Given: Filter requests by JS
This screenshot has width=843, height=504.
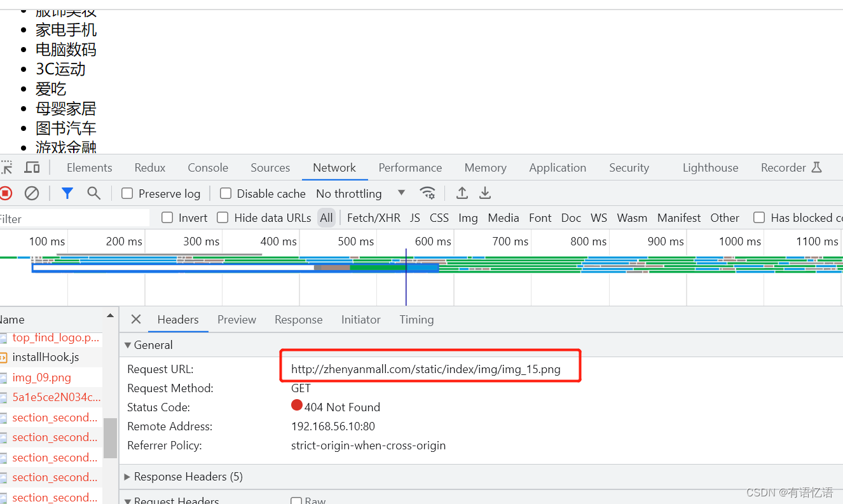Looking at the screenshot, I should click(415, 217).
